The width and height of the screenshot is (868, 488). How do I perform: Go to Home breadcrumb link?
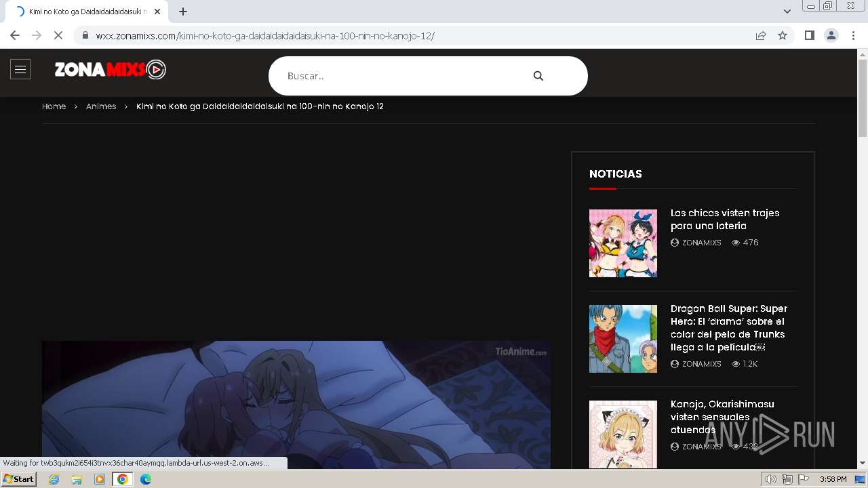[x=54, y=106]
